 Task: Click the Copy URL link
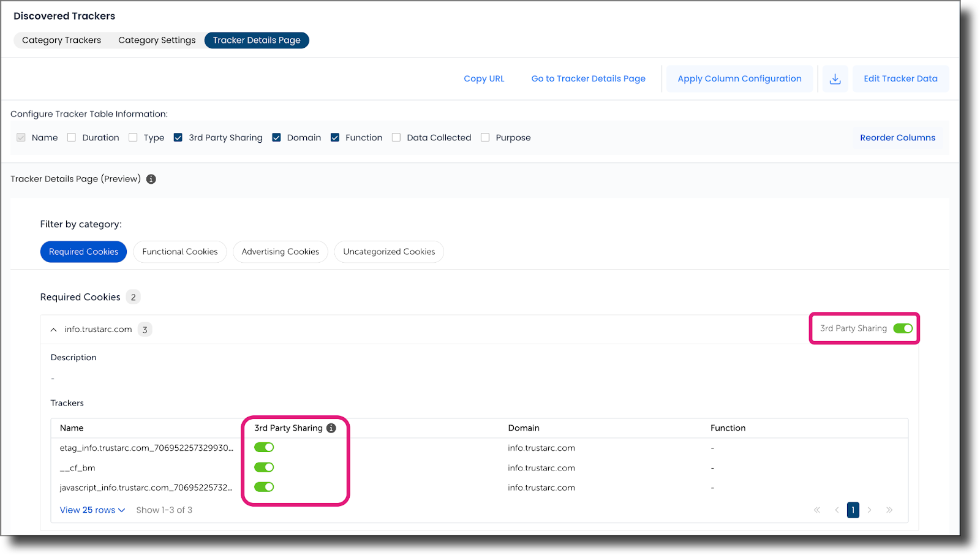tap(483, 78)
